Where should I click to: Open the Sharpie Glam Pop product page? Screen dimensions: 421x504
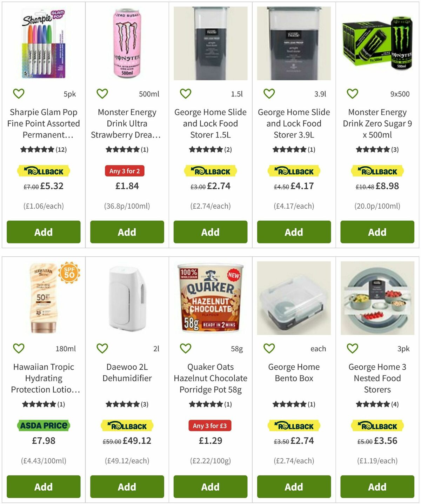(x=43, y=123)
